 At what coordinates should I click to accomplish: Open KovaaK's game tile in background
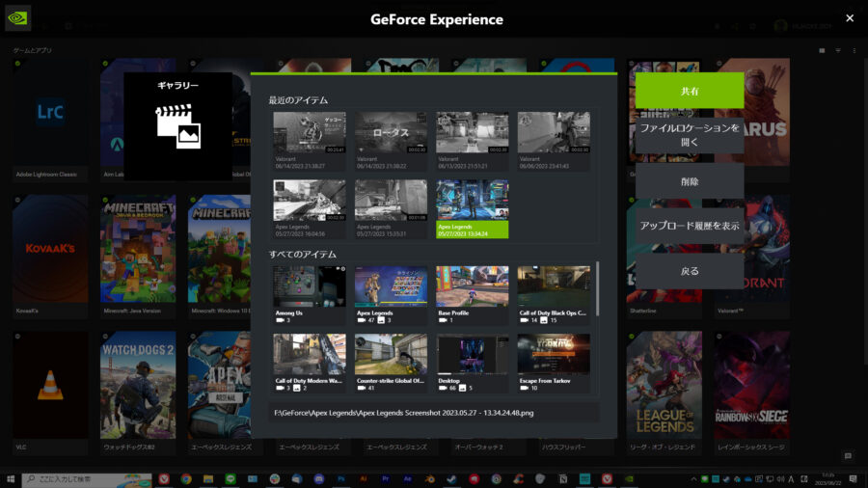(x=50, y=257)
